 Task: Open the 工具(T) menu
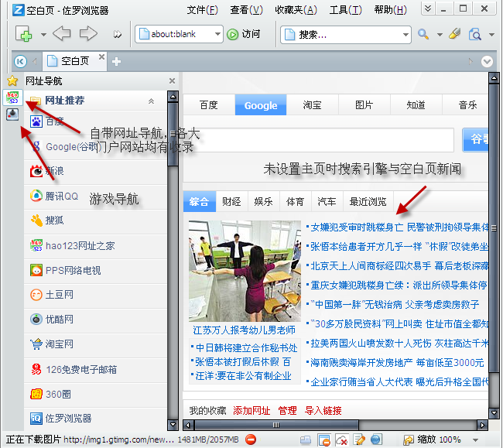[345, 10]
